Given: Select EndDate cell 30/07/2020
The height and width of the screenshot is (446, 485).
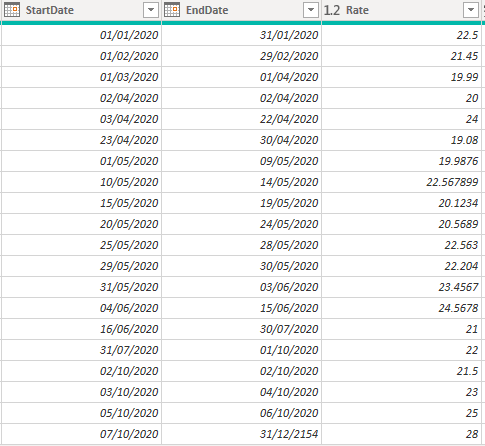Looking at the screenshot, I should (242, 329).
